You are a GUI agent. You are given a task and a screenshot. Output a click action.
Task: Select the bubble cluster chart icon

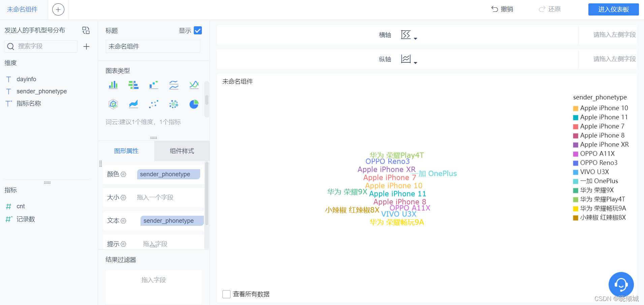coord(174,104)
